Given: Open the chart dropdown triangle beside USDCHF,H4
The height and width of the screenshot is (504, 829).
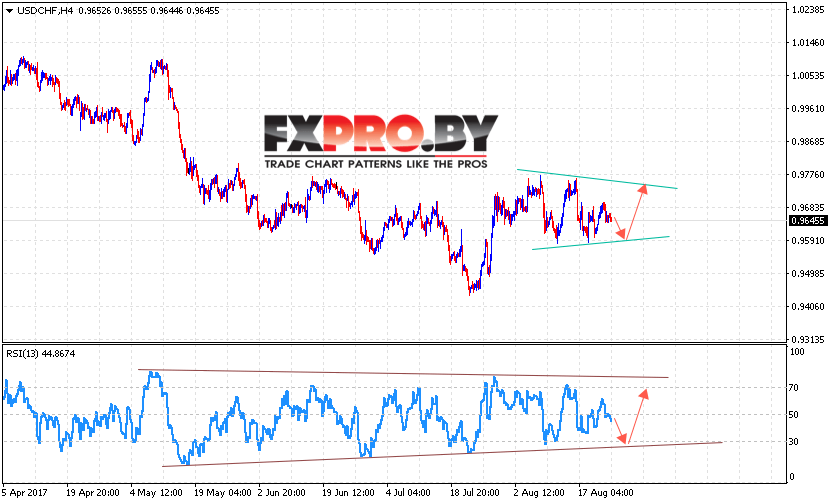Looking at the screenshot, I should coord(9,11).
